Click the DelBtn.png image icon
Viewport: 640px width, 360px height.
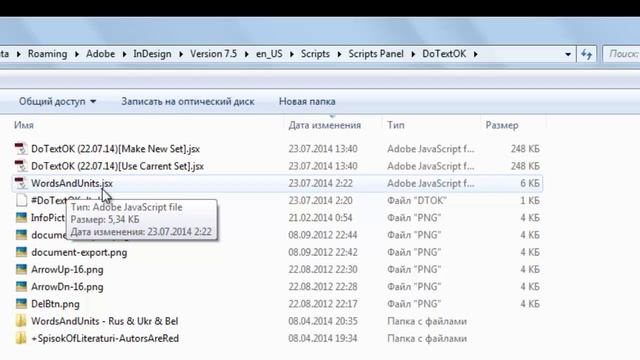tap(21, 304)
